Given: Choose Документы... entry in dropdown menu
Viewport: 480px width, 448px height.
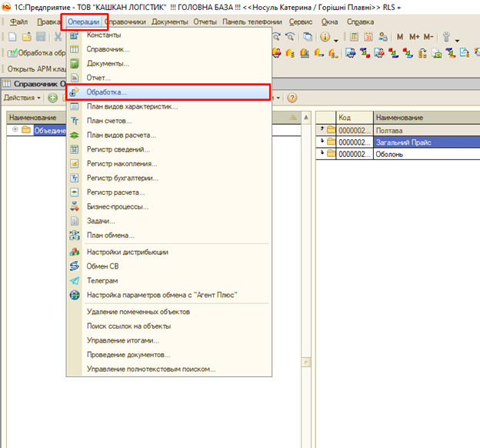Looking at the screenshot, I should tap(169, 63).
